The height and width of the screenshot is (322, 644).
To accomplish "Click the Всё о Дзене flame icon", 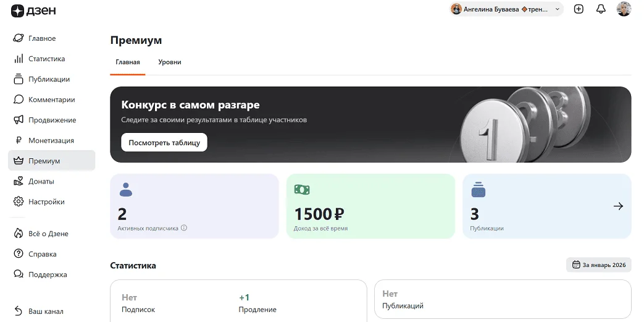I will pos(19,234).
